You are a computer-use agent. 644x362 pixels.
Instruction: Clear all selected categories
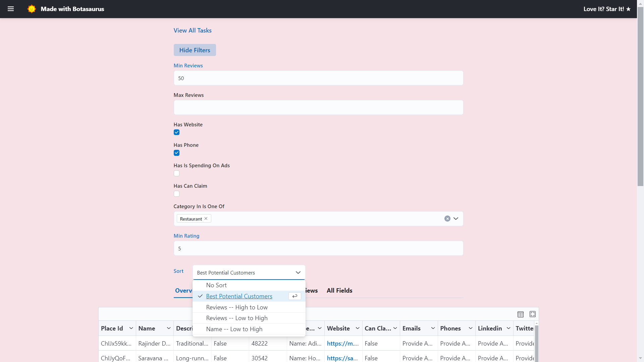pos(447,219)
